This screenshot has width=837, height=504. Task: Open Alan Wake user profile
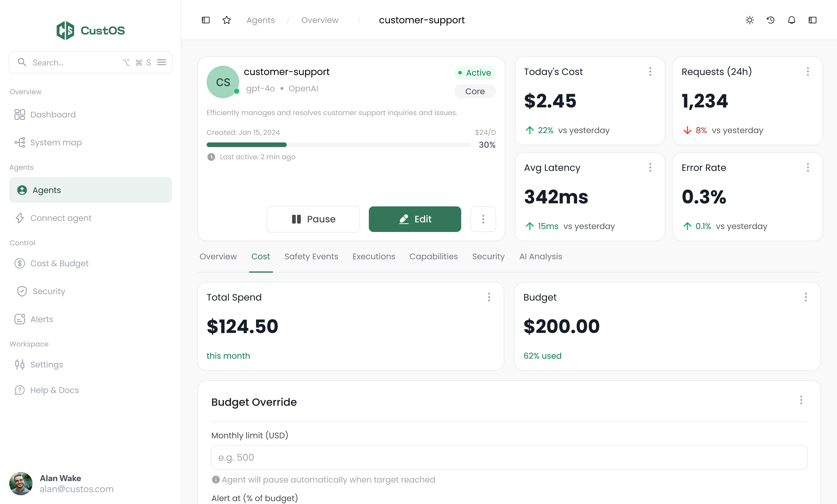tap(62, 483)
